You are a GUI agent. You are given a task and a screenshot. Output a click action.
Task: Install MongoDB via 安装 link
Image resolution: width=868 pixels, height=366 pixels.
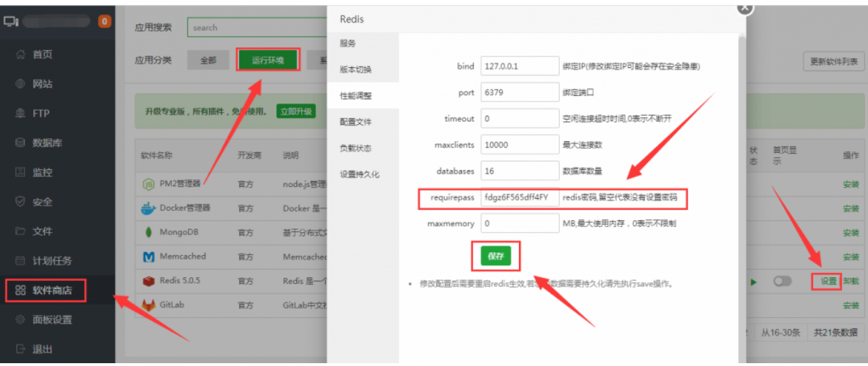tap(851, 232)
